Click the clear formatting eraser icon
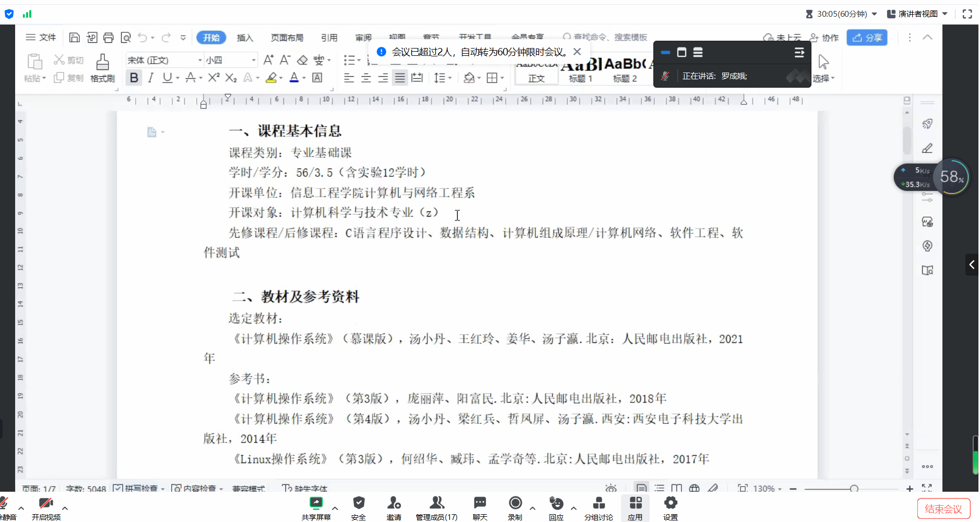Image resolution: width=980 pixels, height=522 pixels. click(x=302, y=60)
